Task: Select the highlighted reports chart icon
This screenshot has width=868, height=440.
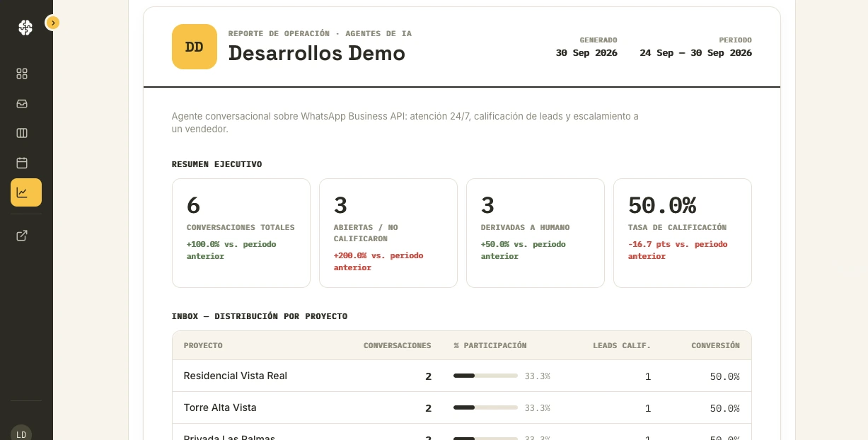Action: 26,192
